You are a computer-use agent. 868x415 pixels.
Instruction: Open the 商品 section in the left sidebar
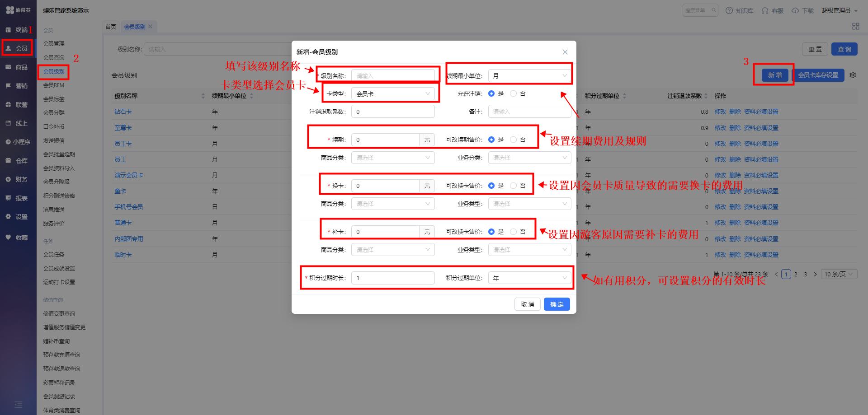17,67
